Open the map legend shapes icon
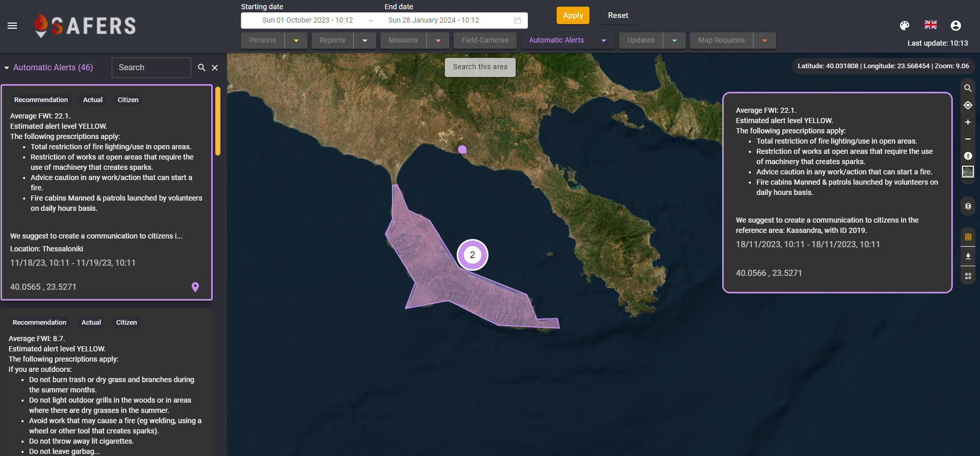This screenshot has width=980, height=456. coord(968,275)
